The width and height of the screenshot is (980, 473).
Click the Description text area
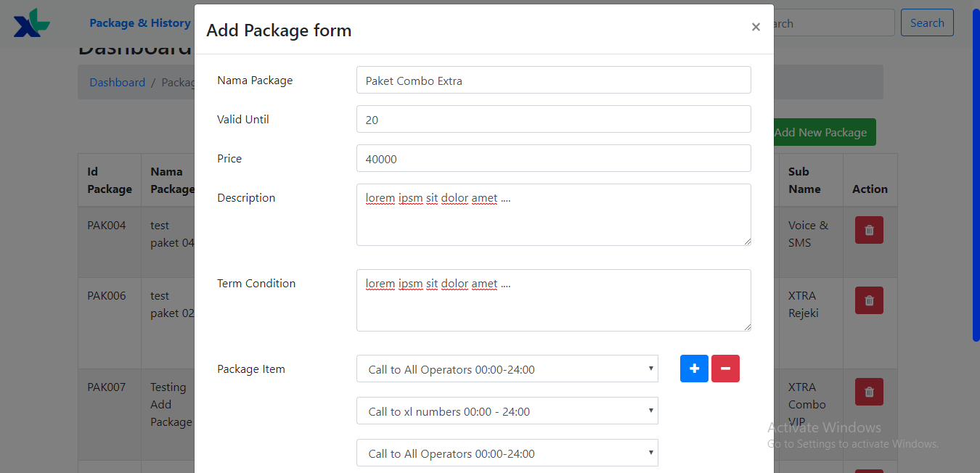[553, 215]
